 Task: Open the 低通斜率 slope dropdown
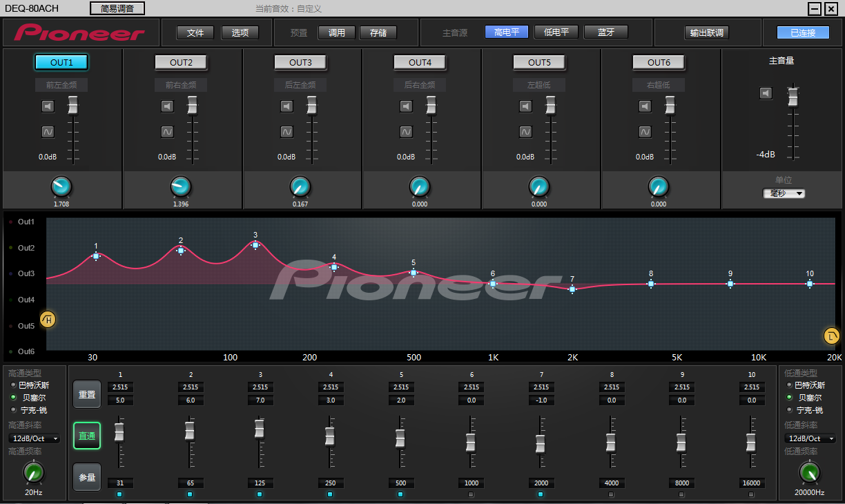(x=810, y=438)
